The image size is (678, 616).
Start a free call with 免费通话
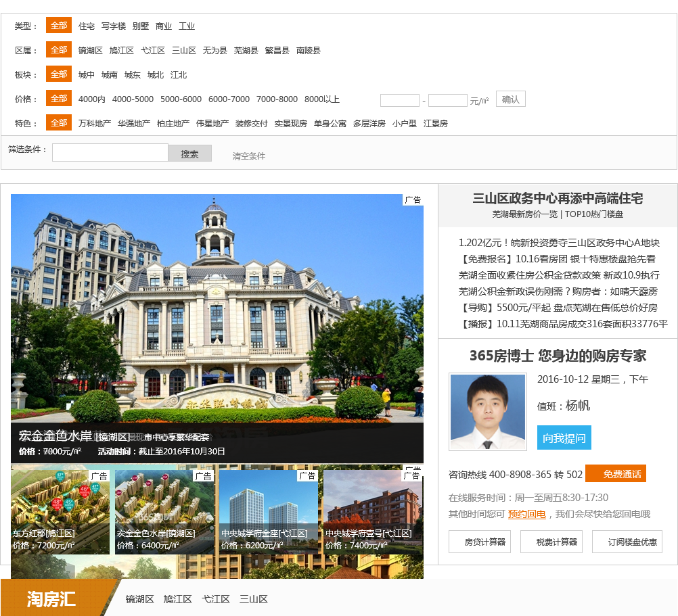(616, 473)
